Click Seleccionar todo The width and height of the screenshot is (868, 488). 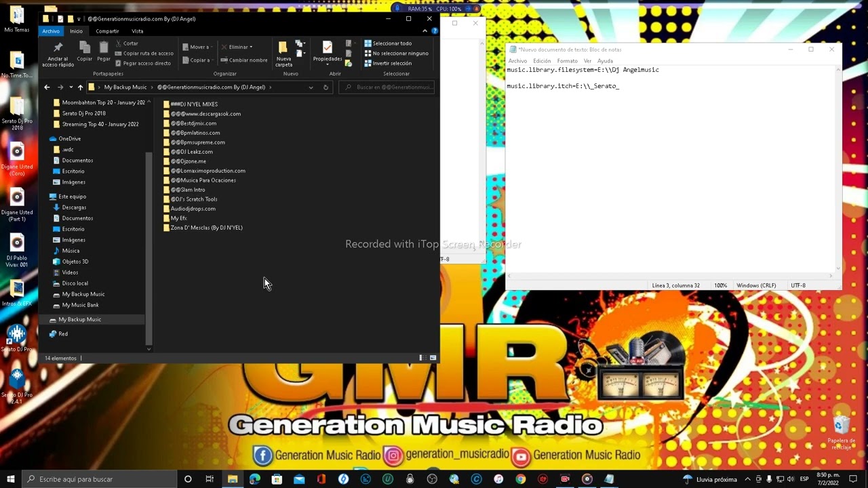[x=388, y=43]
